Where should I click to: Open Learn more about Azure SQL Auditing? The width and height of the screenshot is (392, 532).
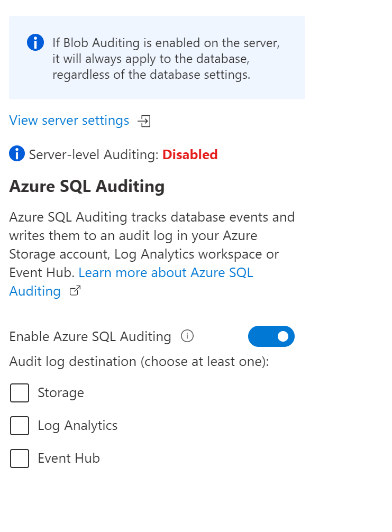166,273
